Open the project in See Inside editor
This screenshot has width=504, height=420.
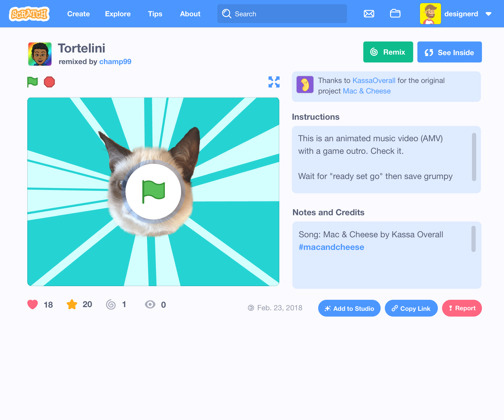(449, 52)
